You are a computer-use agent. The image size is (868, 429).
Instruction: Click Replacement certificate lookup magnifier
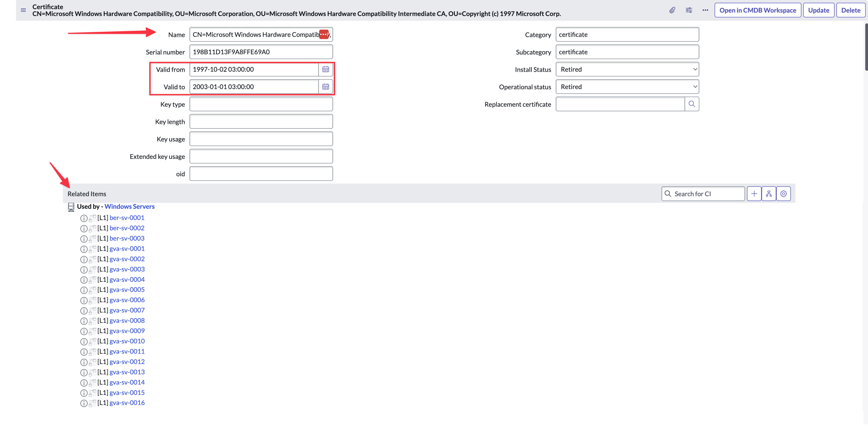(x=692, y=104)
